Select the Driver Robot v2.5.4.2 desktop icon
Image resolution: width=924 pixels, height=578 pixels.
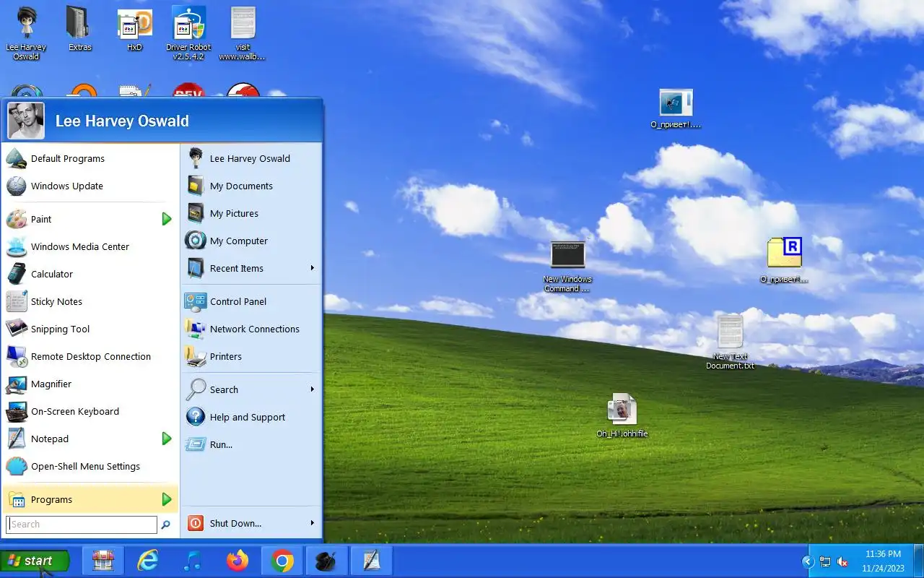coord(188,33)
